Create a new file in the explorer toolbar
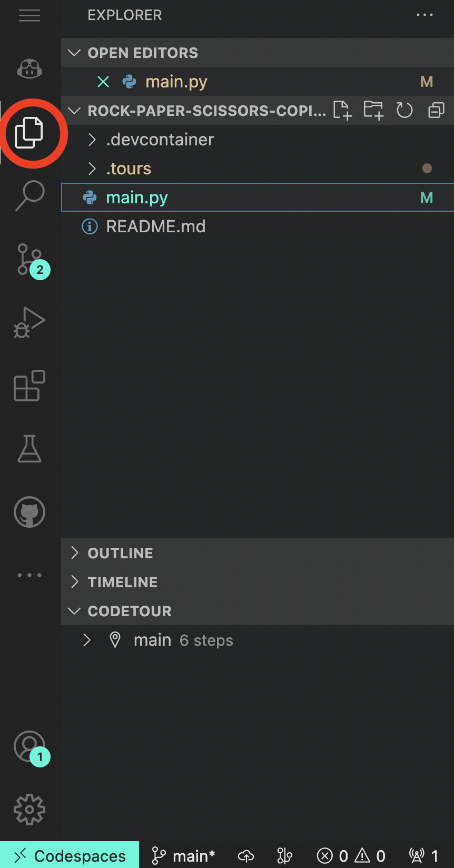Screen dimensions: 454x868 pos(342,111)
